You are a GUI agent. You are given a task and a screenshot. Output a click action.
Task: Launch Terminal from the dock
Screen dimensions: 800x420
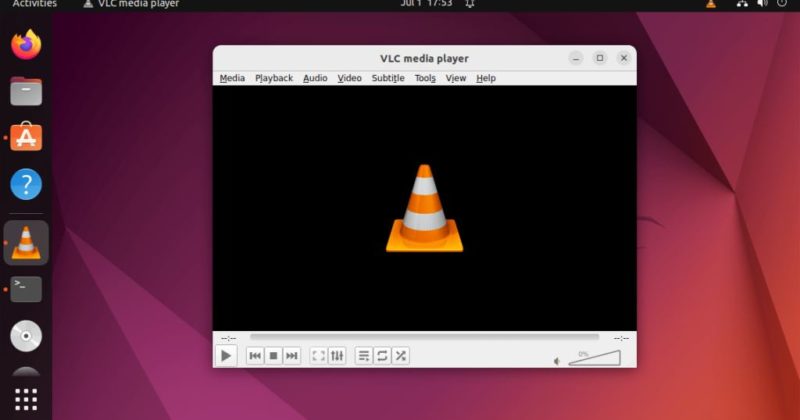coord(26,289)
